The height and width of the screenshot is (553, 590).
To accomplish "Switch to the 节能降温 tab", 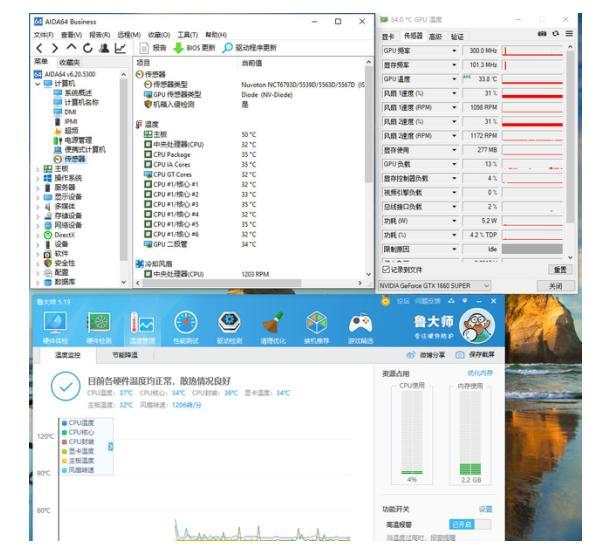I will coord(125,355).
